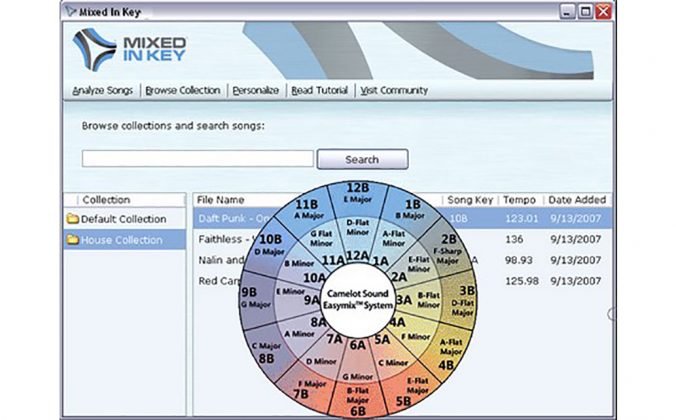Open Visit Community link
The height and width of the screenshot is (420, 676).
click(394, 91)
